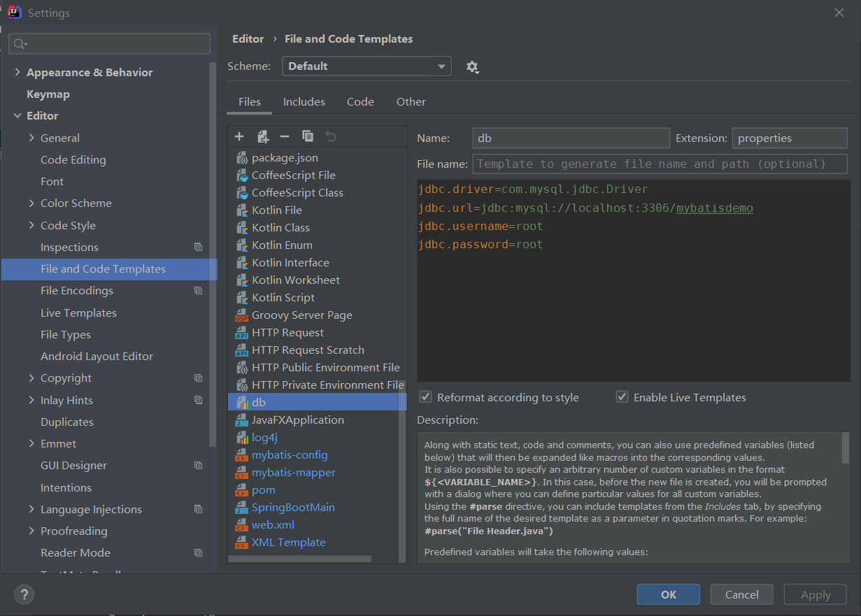Expand the Code Style node
This screenshot has width=861, height=616.
click(31, 225)
